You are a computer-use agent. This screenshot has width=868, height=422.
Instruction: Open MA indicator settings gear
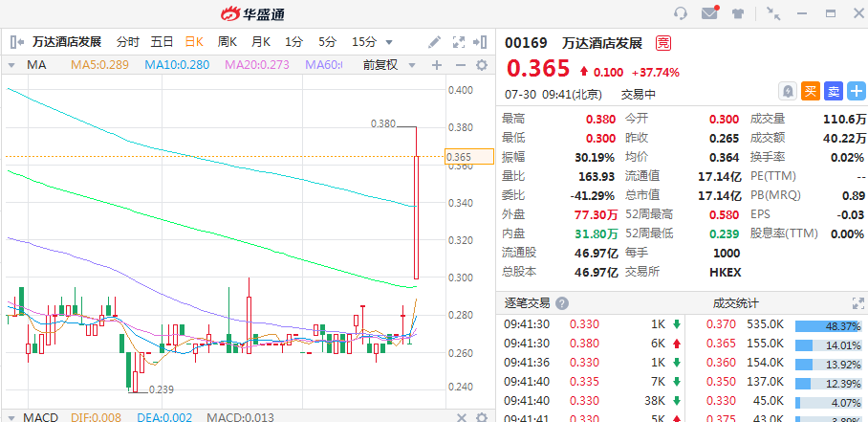tap(482, 65)
